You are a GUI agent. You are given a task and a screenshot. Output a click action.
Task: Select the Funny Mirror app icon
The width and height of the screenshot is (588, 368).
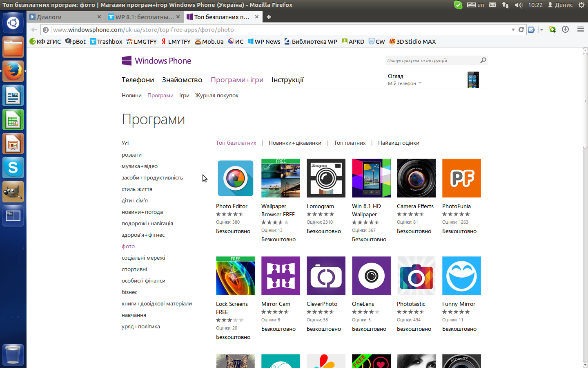click(x=461, y=276)
